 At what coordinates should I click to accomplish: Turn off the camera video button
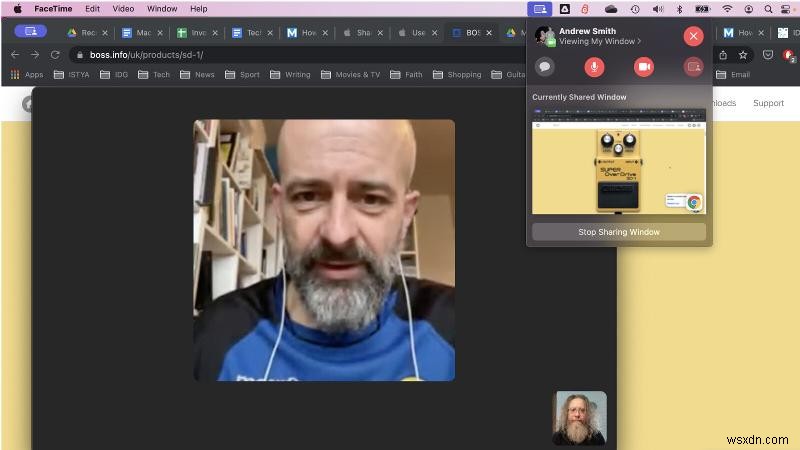[644, 67]
